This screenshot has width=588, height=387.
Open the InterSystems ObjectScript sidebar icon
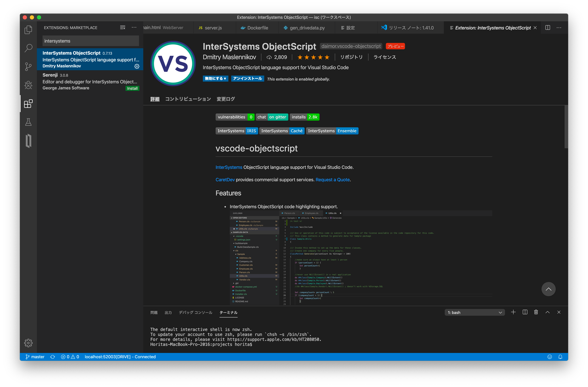[28, 141]
